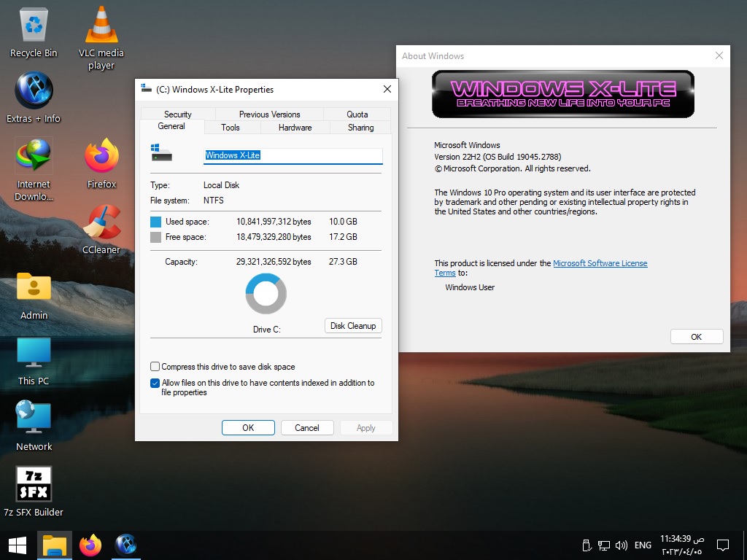Close the About Windows dialog

click(719, 55)
